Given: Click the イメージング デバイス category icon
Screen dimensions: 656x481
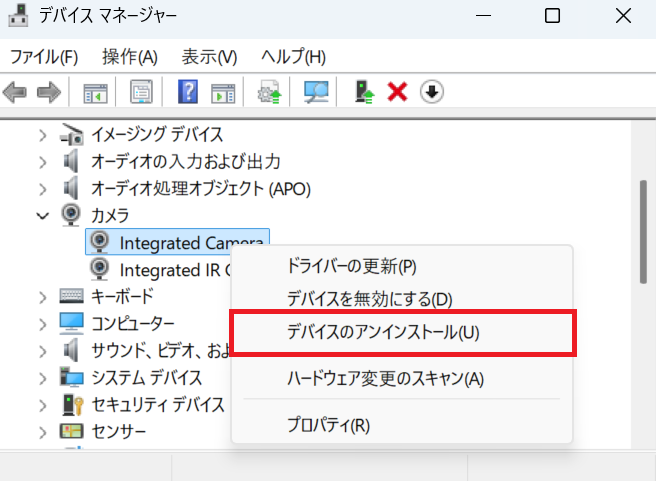Looking at the screenshot, I should pos(71,134).
